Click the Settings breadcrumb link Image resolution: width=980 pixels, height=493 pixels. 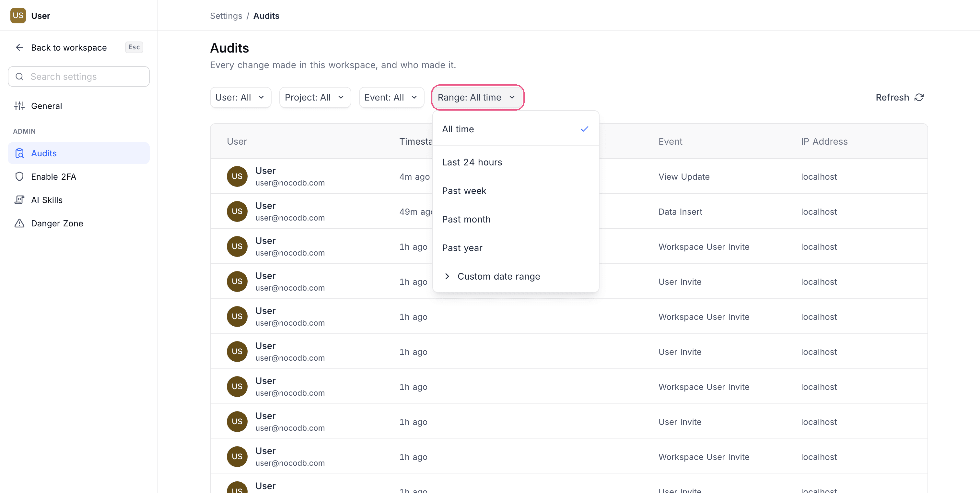(x=226, y=16)
